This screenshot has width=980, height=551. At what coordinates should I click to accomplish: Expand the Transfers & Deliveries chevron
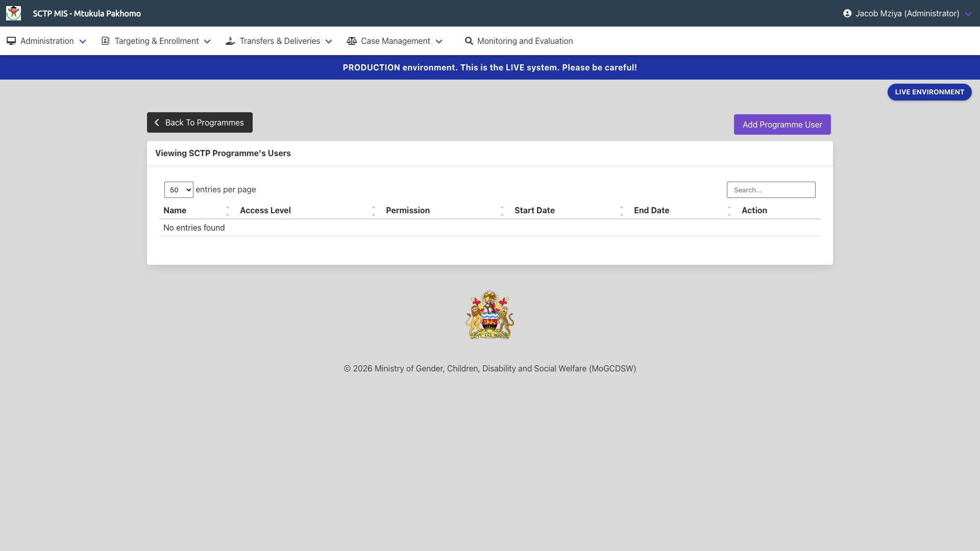[329, 41]
